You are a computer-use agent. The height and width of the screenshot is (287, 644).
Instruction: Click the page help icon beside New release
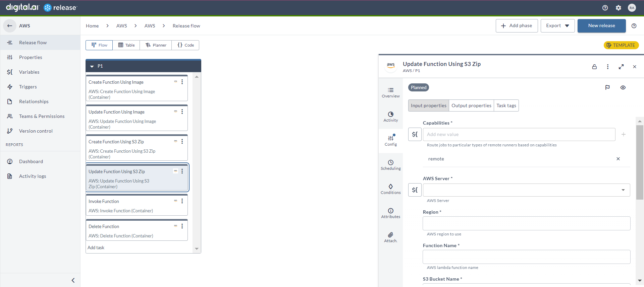pyautogui.click(x=634, y=26)
